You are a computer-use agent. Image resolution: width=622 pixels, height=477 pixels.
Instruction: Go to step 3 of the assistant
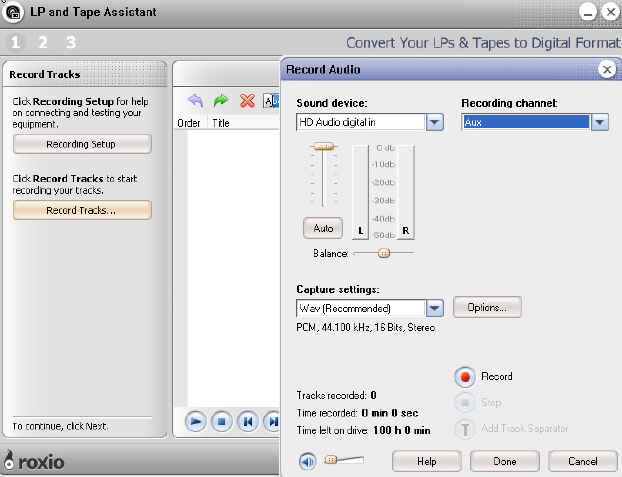pos(71,42)
